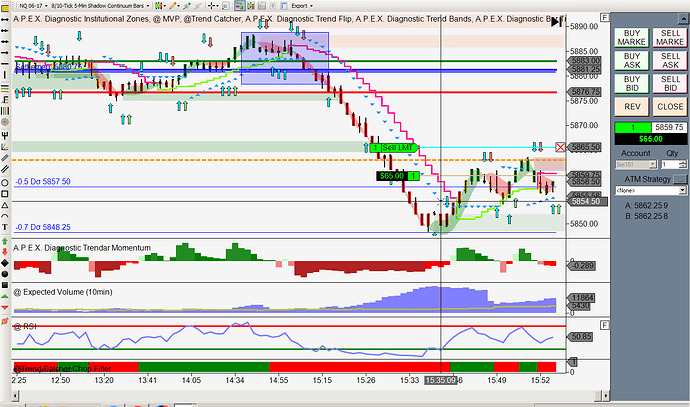690x407 pixels.
Task: Increase order quantity with Qty spinner
Action: [x=683, y=162]
